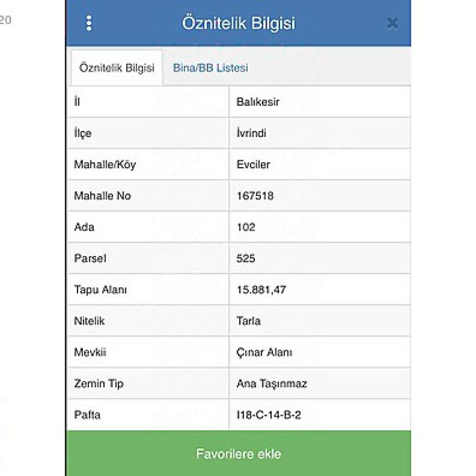Click the Öznitelik Bilgisi header title

[238, 23]
